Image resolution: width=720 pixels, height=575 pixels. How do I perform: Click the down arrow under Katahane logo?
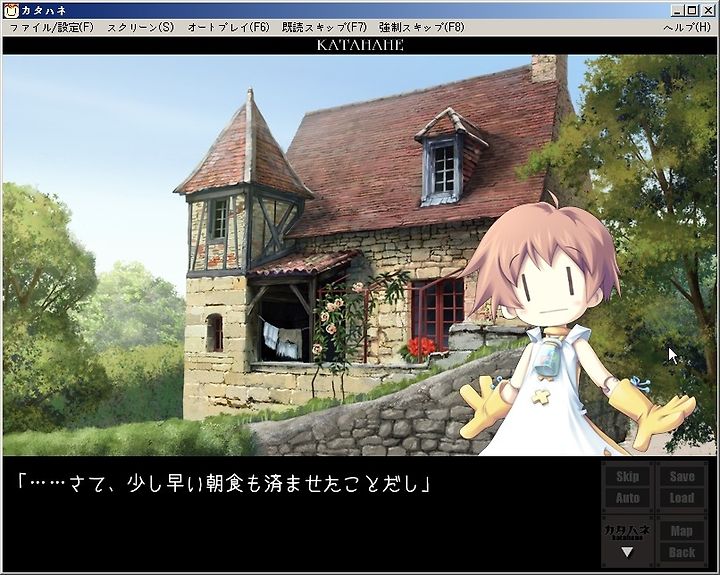pos(627,552)
